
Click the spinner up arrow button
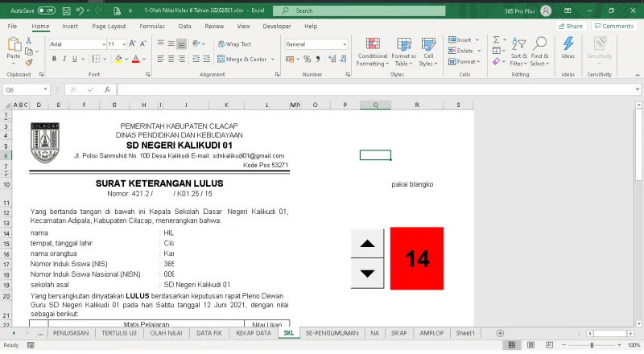pos(368,244)
